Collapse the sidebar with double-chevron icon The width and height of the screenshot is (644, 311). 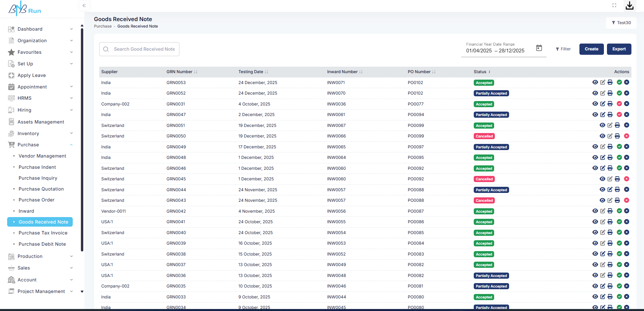point(84,5)
